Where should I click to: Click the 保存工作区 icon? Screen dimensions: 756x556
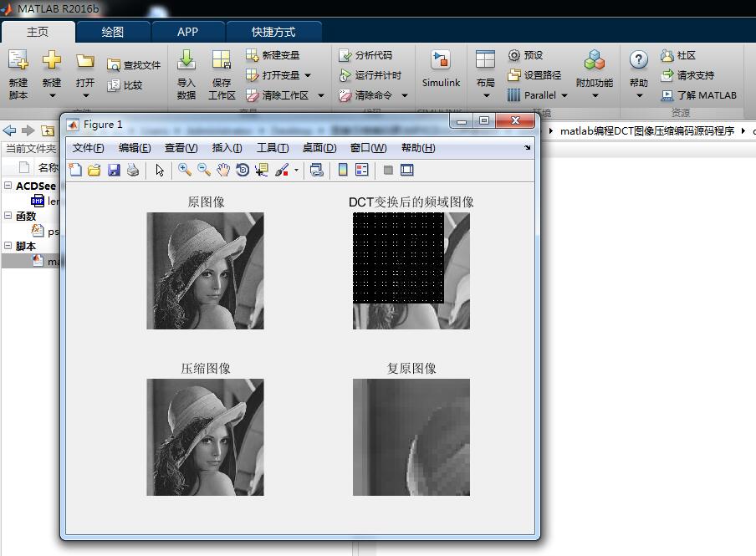[x=222, y=61]
